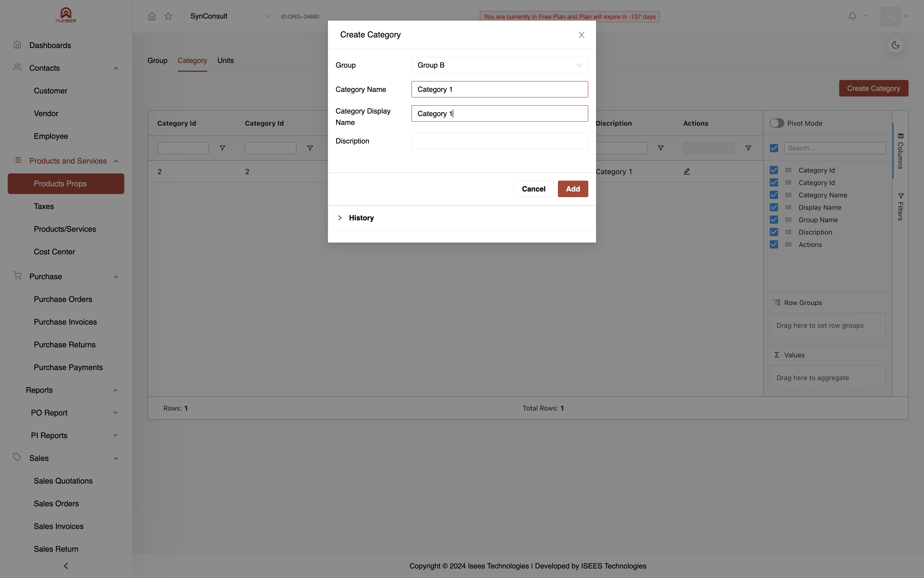Click filter icon for second Category Id column
Viewport: 924px width, 578px height.
[310, 148]
